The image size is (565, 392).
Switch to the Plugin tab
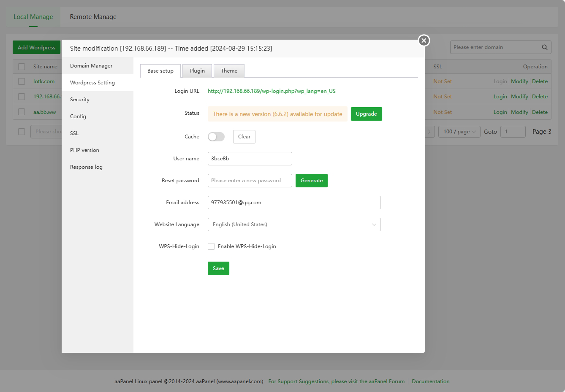click(x=197, y=71)
